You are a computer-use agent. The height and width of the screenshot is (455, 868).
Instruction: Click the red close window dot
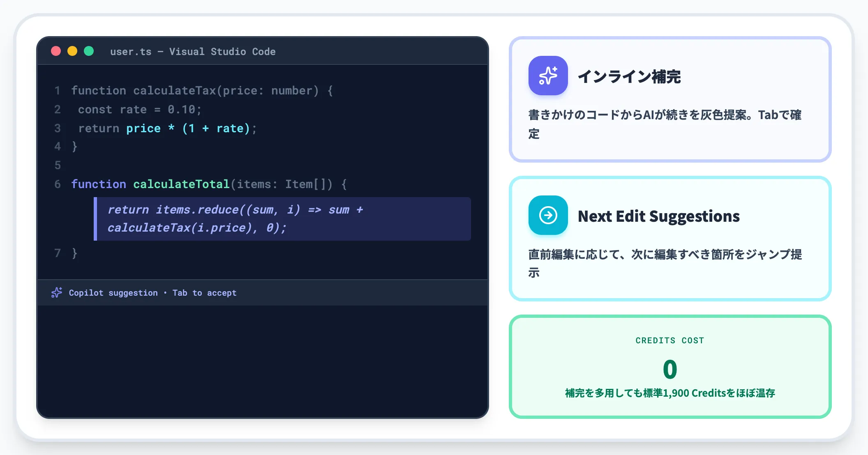56,51
